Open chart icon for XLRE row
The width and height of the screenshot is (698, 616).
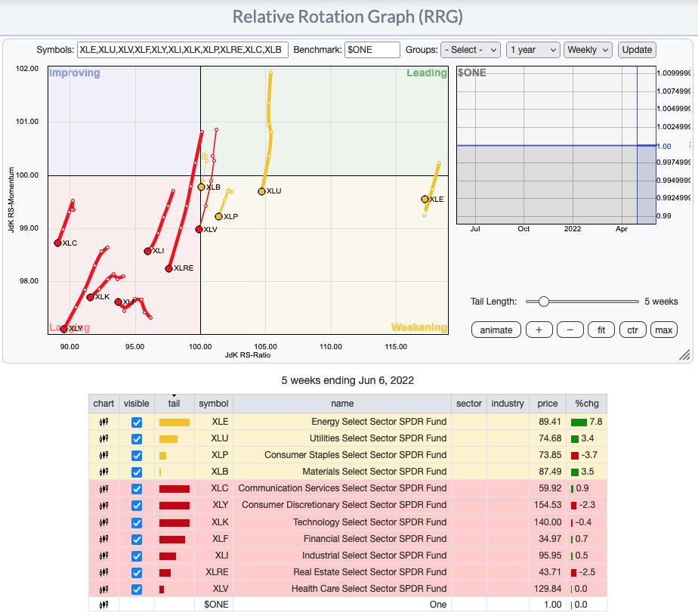tap(103, 572)
